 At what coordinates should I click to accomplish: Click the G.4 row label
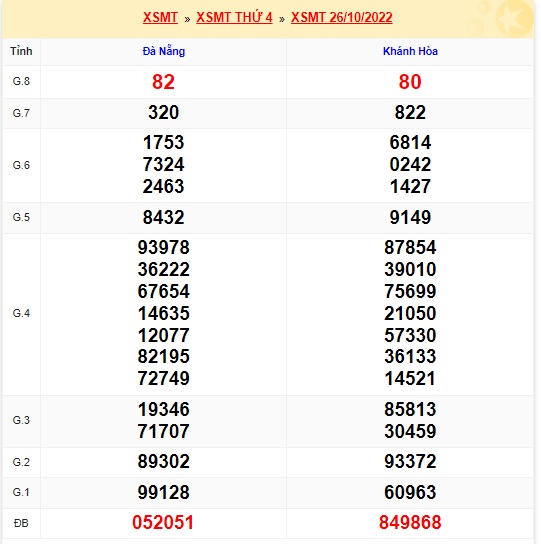pyautogui.click(x=21, y=313)
